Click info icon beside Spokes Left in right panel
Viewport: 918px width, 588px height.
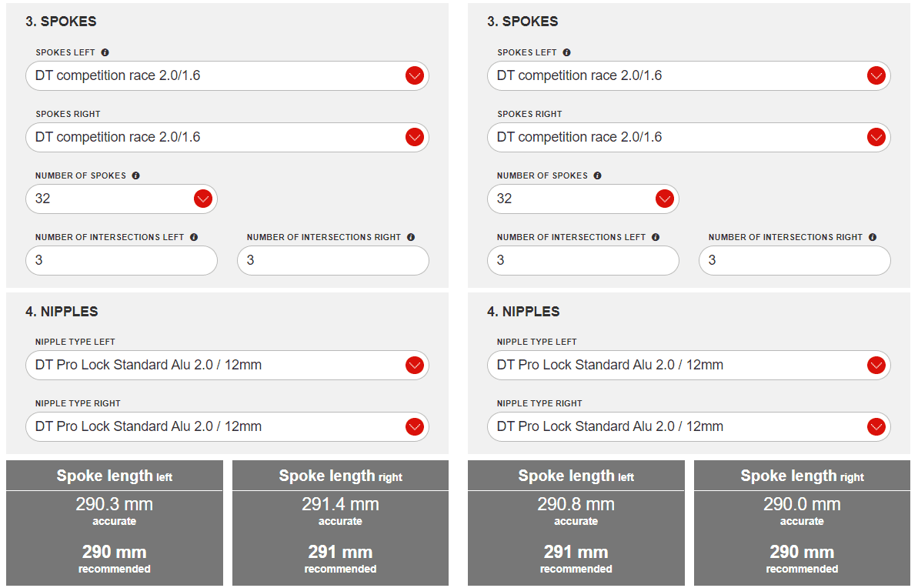(567, 52)
